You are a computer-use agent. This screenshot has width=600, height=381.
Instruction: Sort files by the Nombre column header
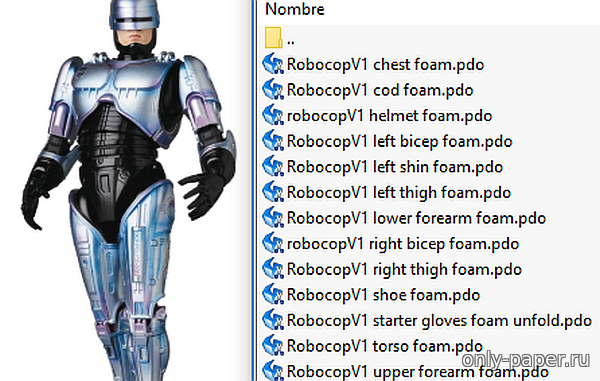click(295, 9)
